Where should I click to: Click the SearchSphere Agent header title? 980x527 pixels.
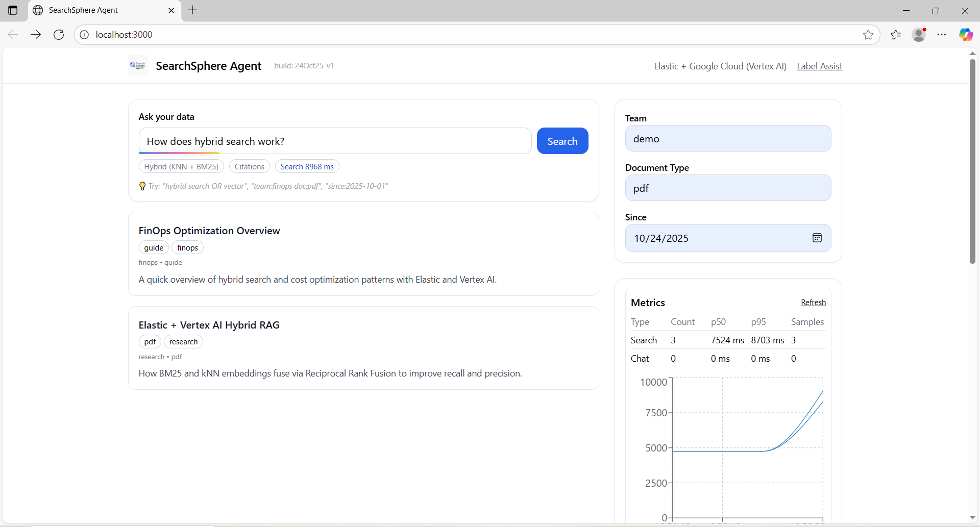coord(208,66)
